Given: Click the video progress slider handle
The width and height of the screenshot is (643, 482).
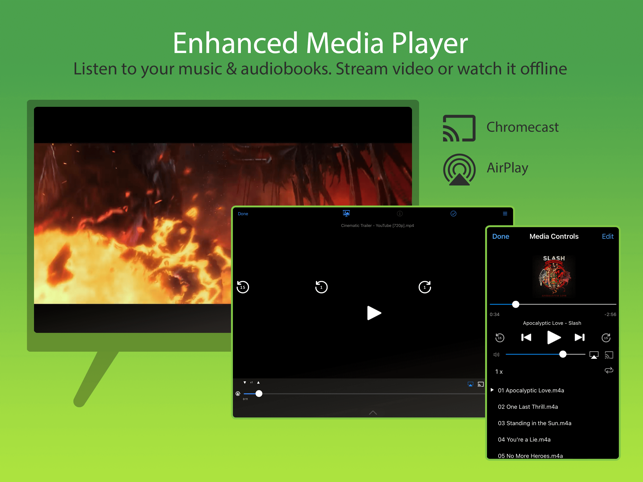Looking at the screenshot, I should click(x=259, y=393).
